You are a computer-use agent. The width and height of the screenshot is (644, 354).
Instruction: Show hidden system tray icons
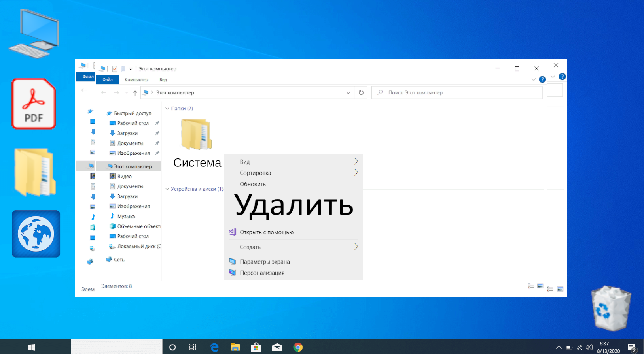559,348
